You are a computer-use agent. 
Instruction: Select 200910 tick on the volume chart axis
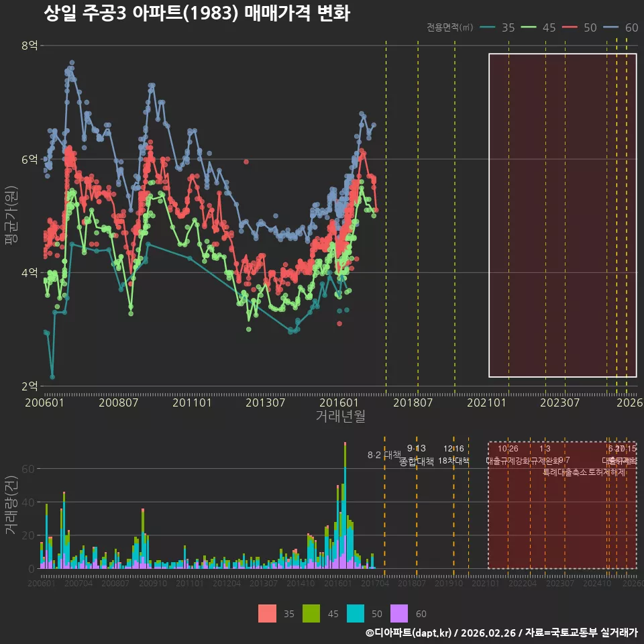coord(153,583)
